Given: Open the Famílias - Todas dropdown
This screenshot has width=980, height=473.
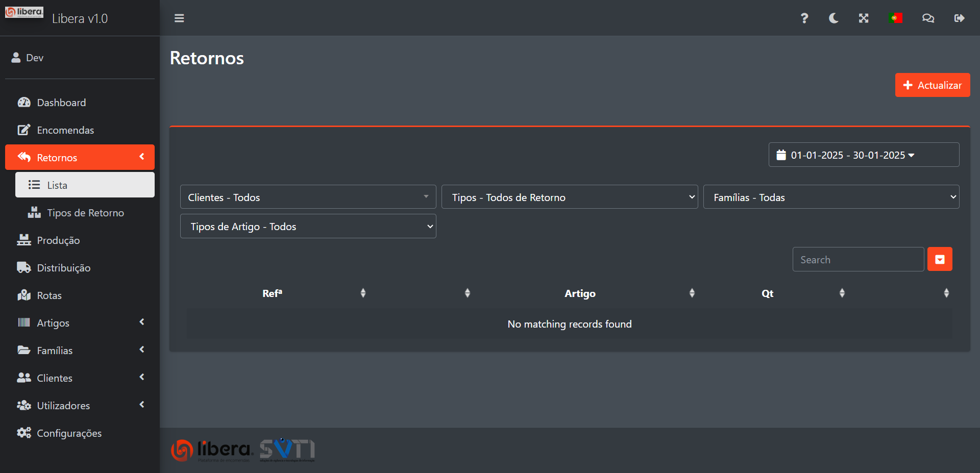Looking at the screenshot, I should click(831, 197).
